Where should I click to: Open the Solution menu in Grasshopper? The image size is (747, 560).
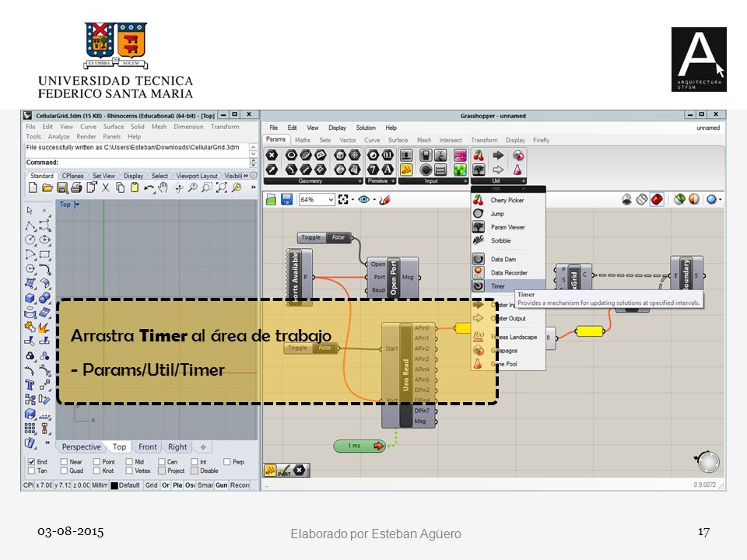[x=366, y=128]
